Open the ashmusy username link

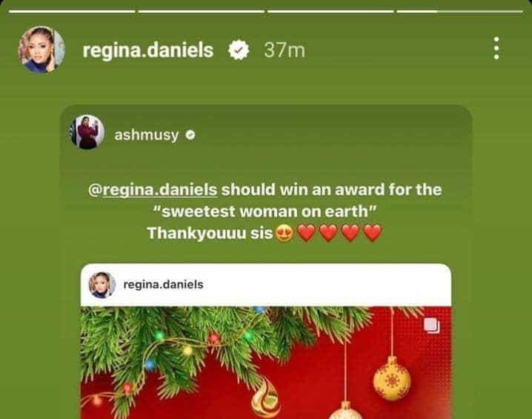click(146, 135)
